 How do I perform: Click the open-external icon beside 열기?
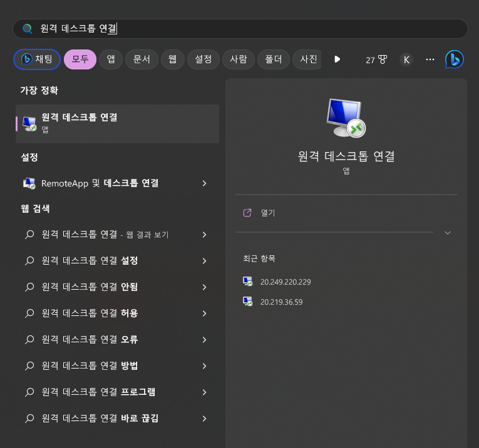(x=247, y=213)
